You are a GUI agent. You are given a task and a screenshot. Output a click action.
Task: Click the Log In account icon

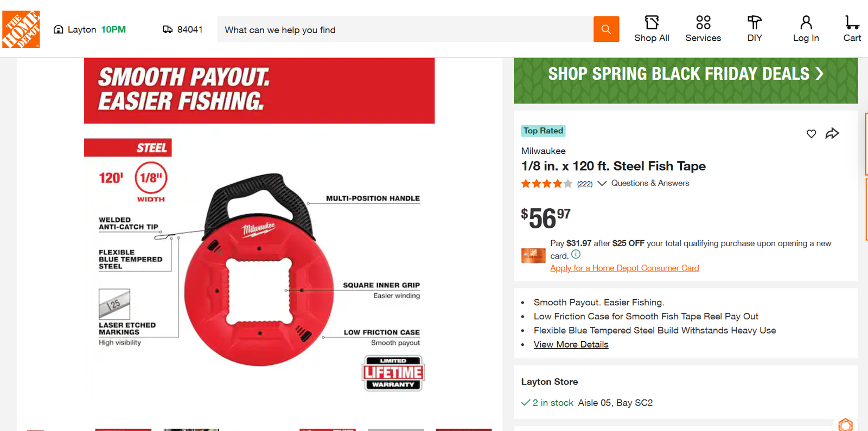806,29
